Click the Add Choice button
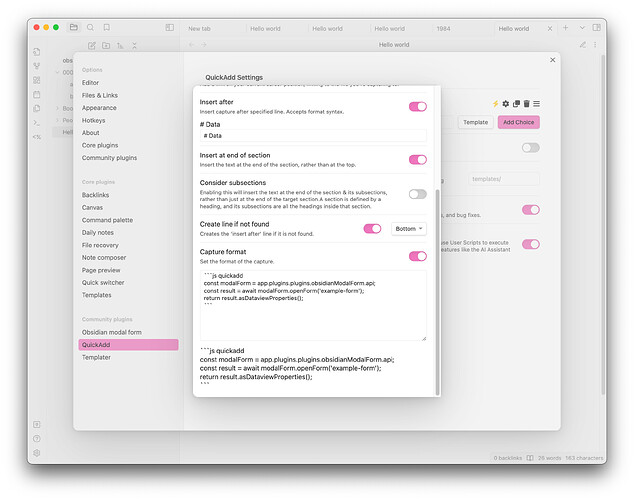This screenshot has width=634, height=500. (519, 122)
